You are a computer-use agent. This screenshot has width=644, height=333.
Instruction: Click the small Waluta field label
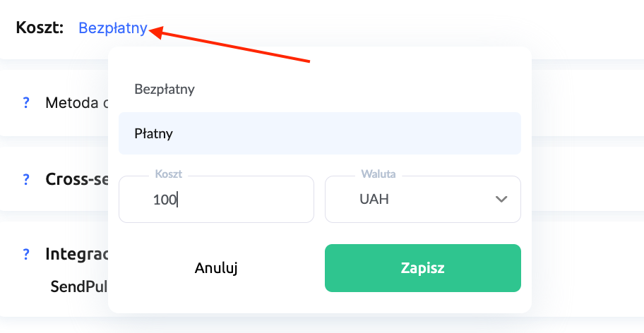click(x=378, y=174)
